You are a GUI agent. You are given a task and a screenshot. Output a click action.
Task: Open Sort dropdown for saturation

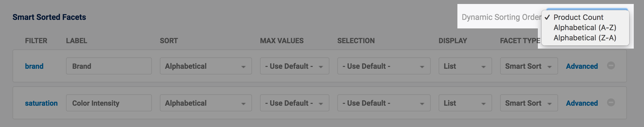[x=206, y=103]
